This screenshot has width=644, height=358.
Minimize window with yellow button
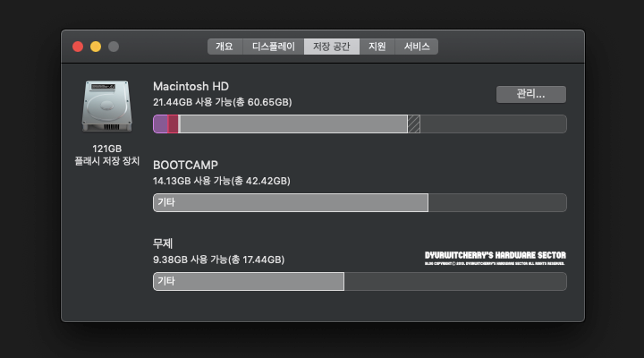[96, 47]
